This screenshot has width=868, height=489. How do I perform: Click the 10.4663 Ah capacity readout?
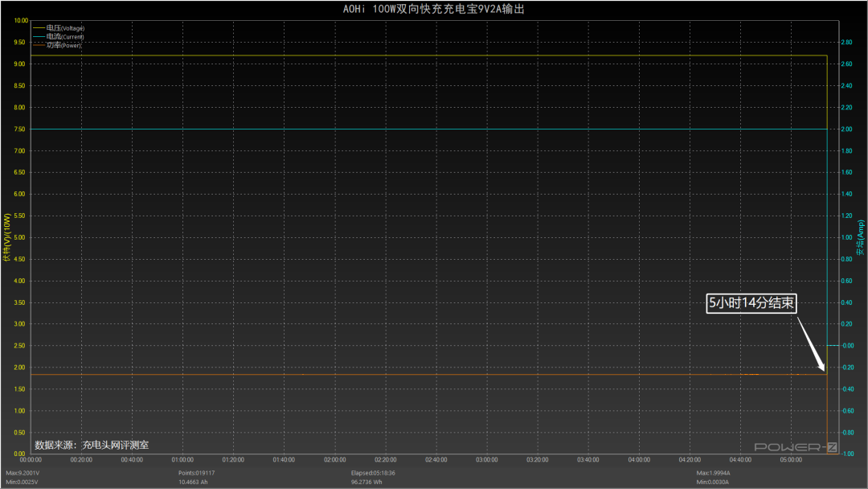pos(193,482)
